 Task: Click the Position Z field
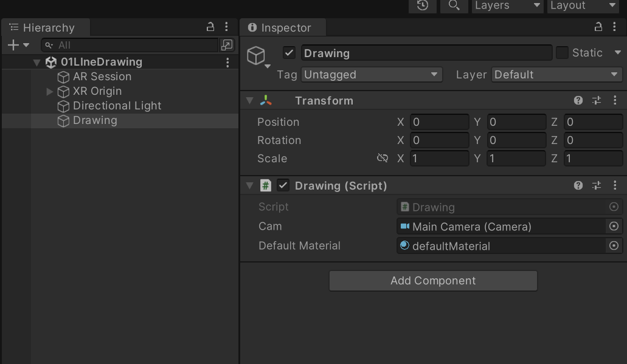[x=593, y=122]
